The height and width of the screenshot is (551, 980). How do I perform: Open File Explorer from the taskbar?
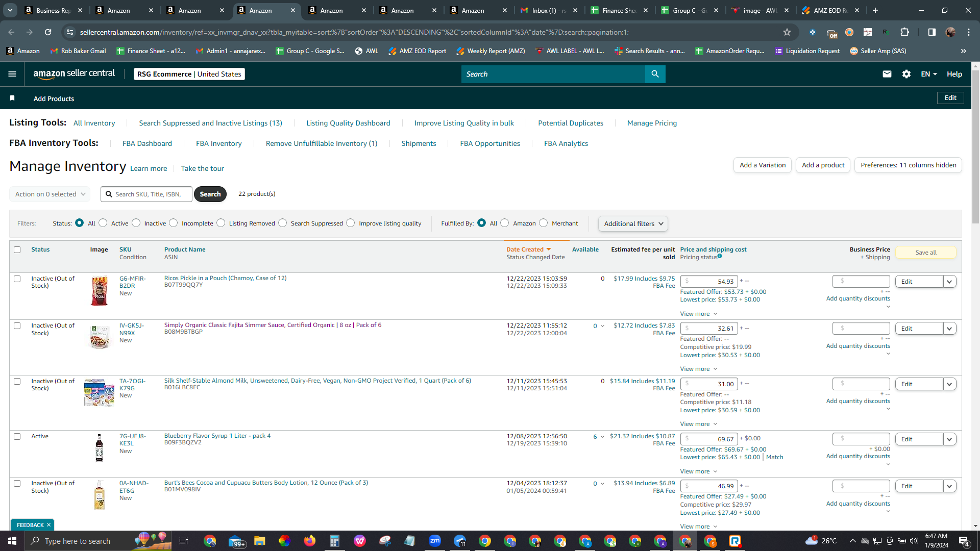point(260,541)
